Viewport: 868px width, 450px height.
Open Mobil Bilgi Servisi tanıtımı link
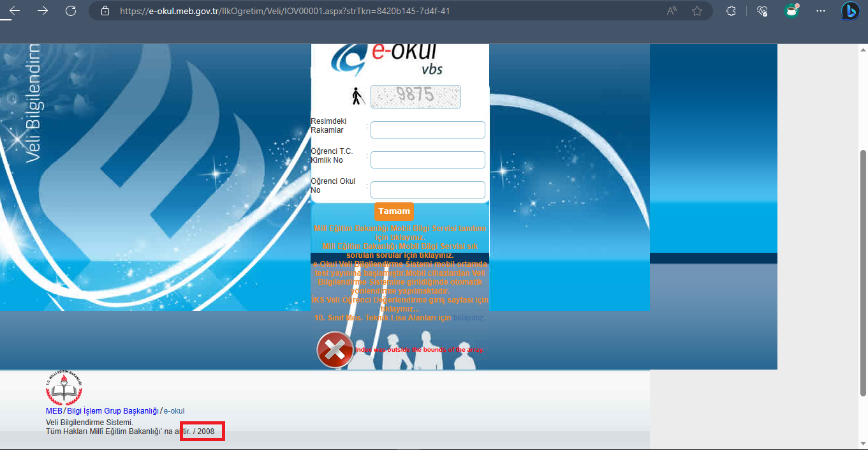pyautogui.click(x=401, y=232)
